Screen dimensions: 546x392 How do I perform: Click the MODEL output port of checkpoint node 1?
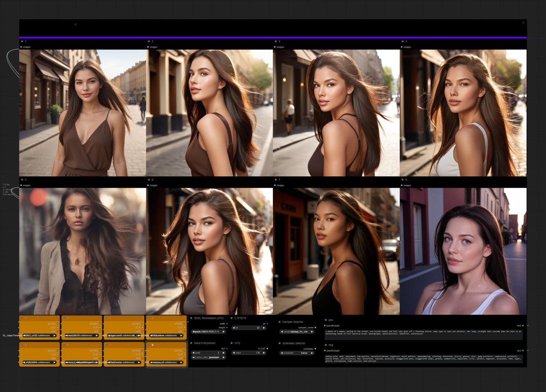[x=58, y=324]
